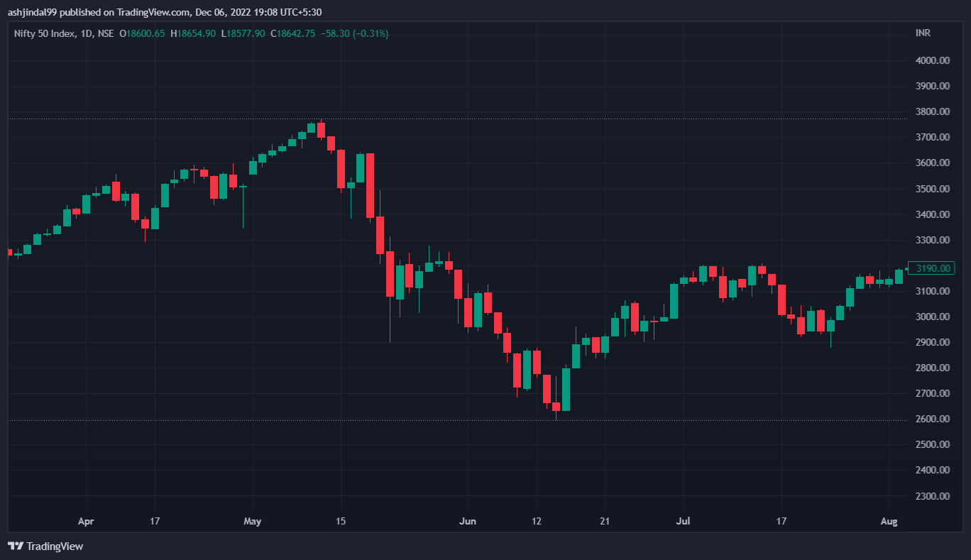Screen dimensions: 971x560
Task: Click the INR currency label on price axis
Action: pyautogui.click(x=923, y=33)
